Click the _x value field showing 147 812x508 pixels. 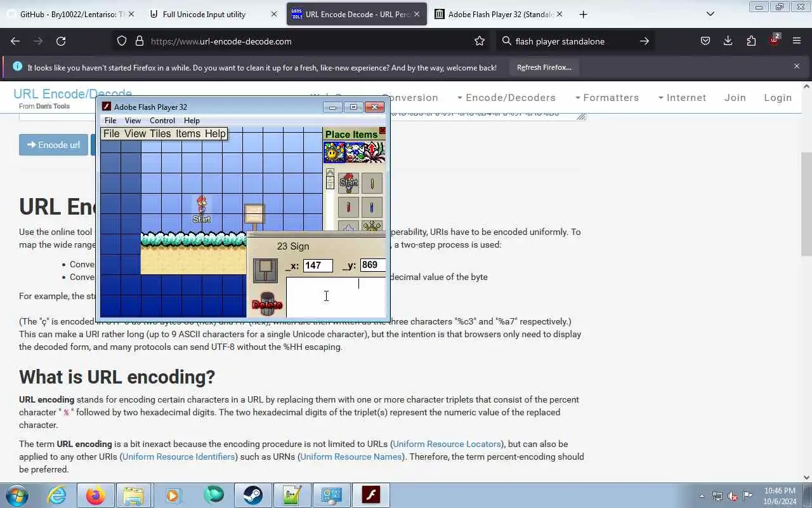(x=317, y=265)
